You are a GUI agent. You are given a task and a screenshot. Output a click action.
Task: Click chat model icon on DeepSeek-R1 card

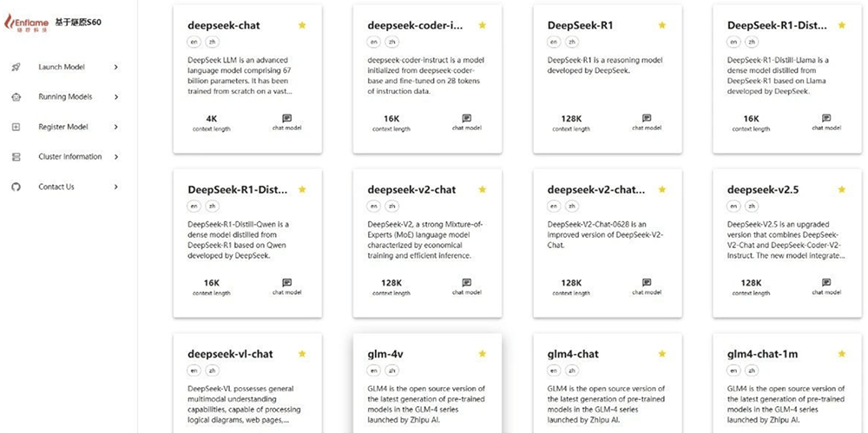(x=646, y=118)
